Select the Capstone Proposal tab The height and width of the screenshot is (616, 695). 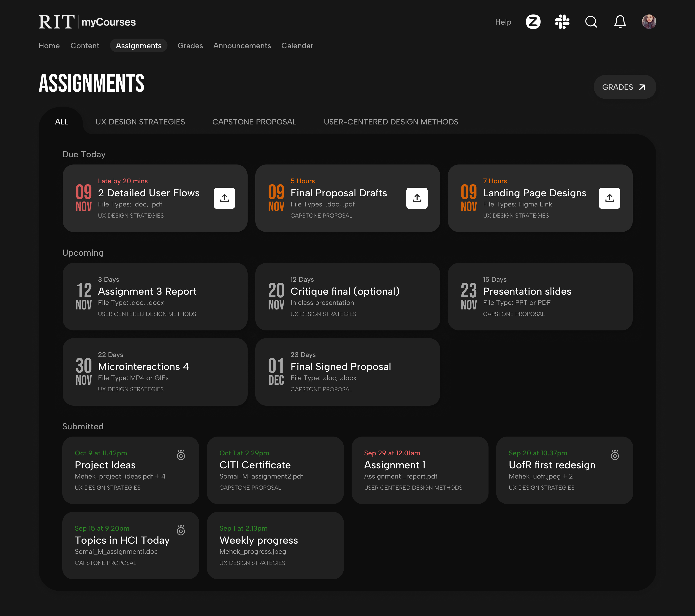254,122
